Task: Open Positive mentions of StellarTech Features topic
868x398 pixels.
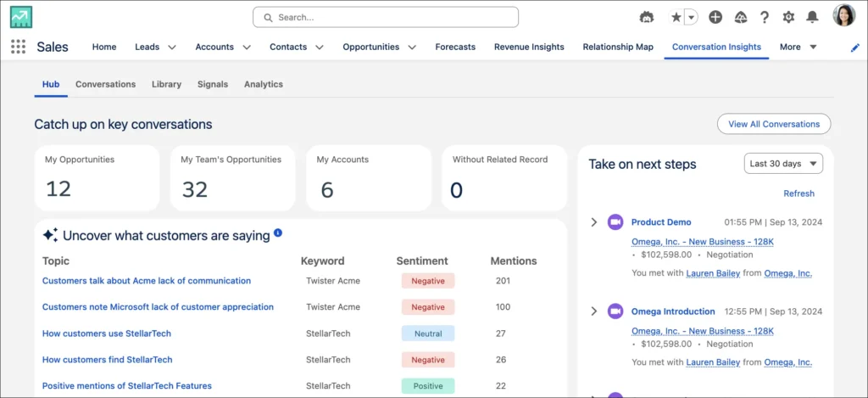Action: point(127,385)
